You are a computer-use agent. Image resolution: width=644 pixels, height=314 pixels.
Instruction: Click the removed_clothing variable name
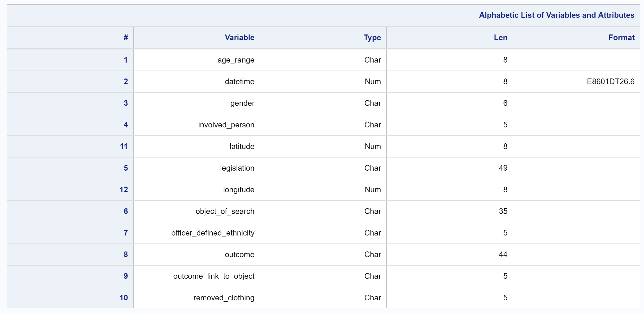point(224,298)
